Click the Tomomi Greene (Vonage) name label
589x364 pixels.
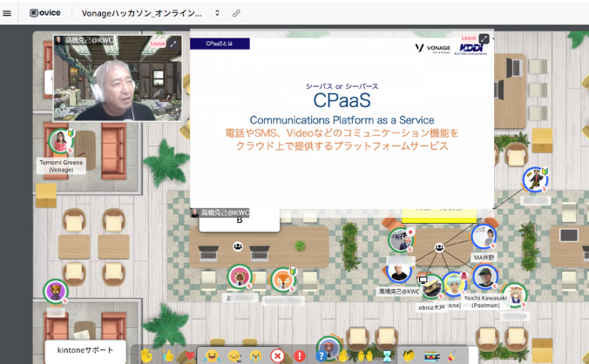pyautogui.click(x=61, y=165)
